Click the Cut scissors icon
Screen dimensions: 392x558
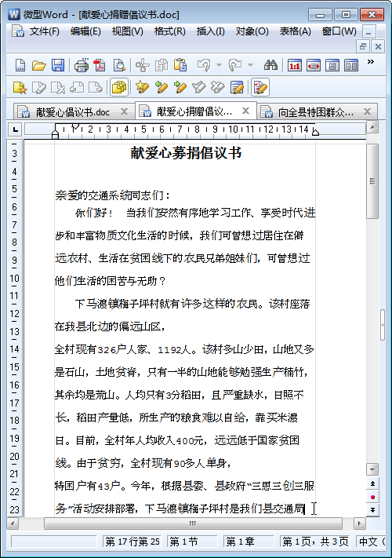click(143, 65)
